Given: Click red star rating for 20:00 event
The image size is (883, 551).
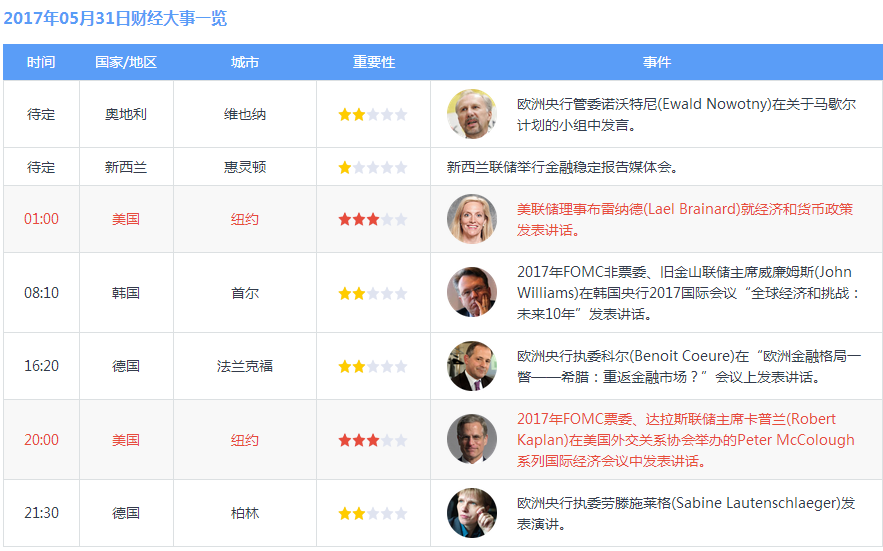Looking at the screenshot, I should (373, 440).
